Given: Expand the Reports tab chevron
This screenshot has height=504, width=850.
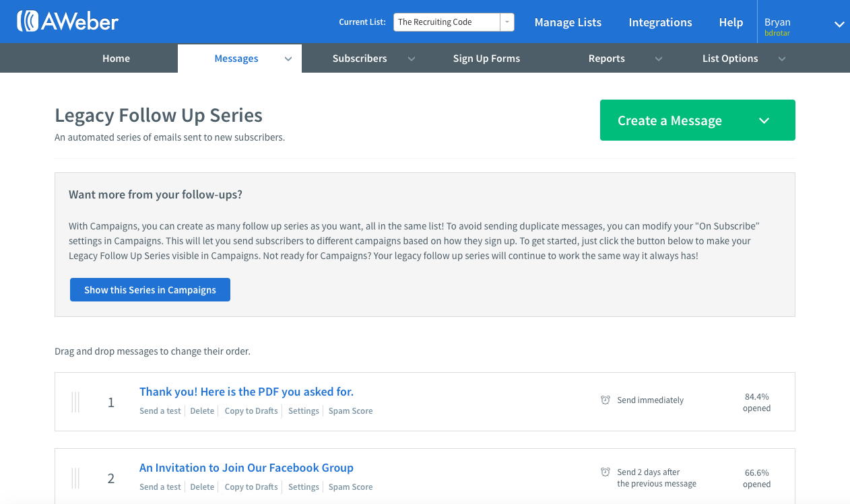Looking at the screenshot, I should pyautogui.click(x=659, y=59).
